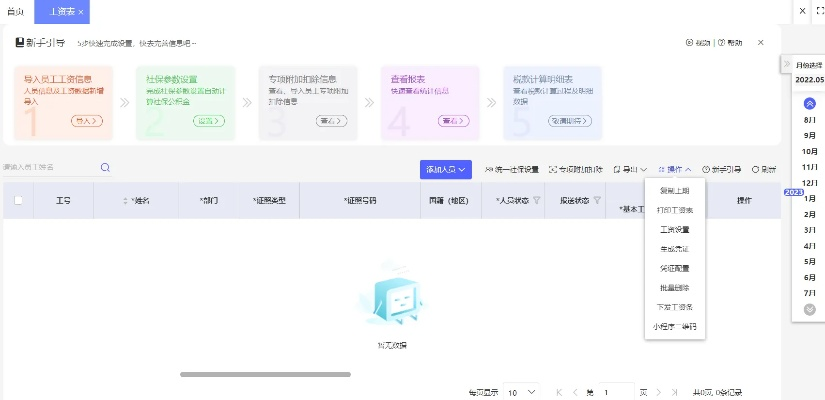Select 8月 in the month list
This screenshot has height=400, width=825.
(x=810, y=120)
